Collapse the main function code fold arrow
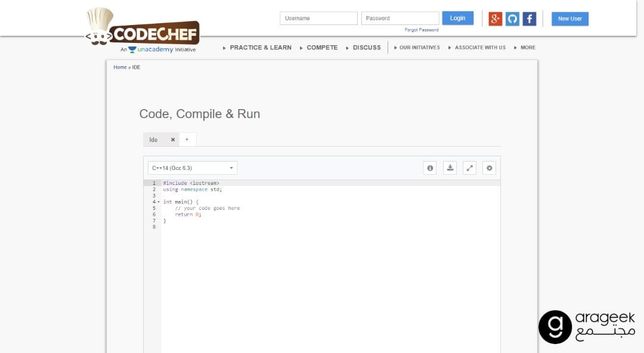Image resolution: width=644 pixels, height=353 pixels. click(159, 202)
